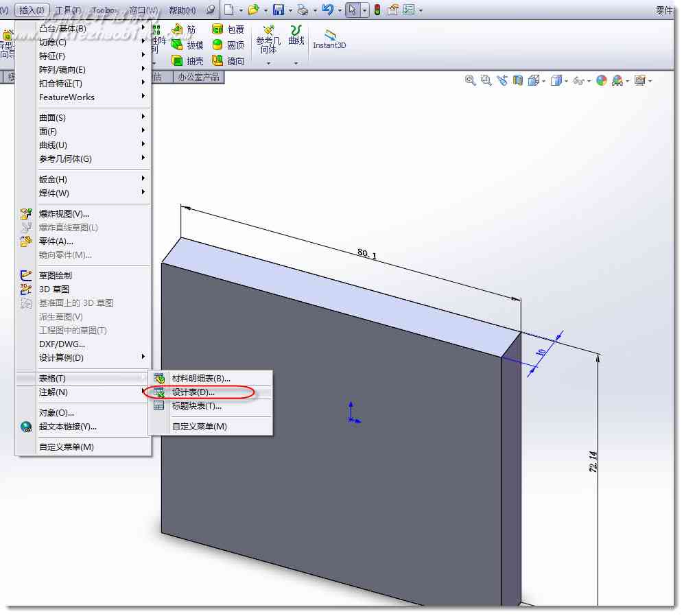Click the blue origin marker on model
Viewport: 684px width, 616px height.
(x=353, y=413)
